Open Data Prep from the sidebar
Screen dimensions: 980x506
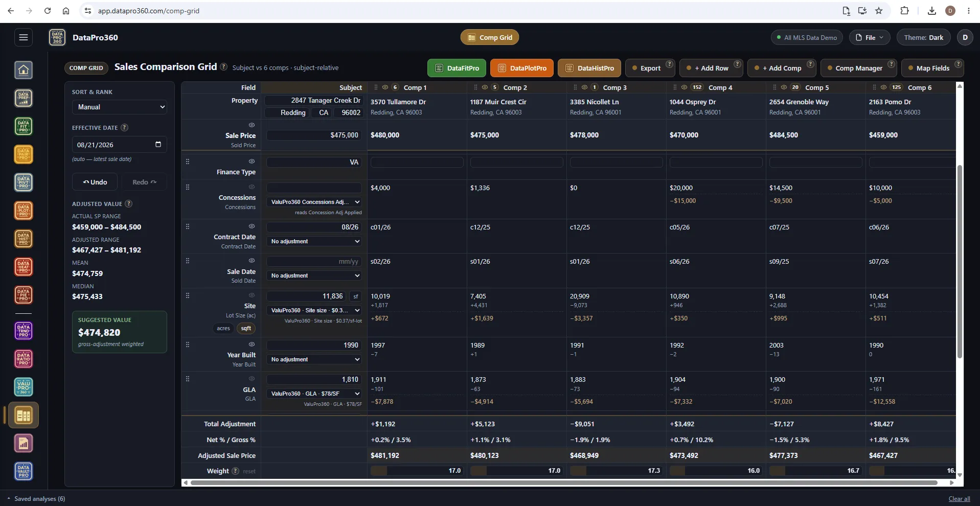click(x=24, y=98)
